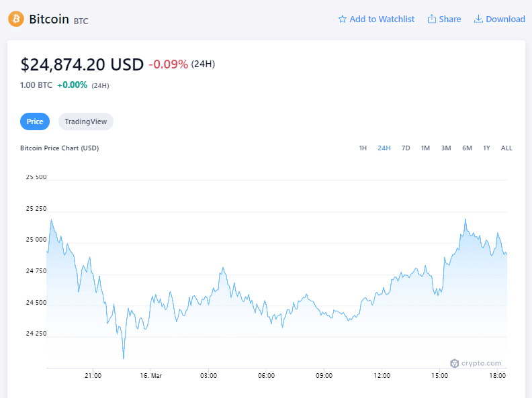This screenshot has width=532, height=398.
Task: Set chart range to 1H
Action: click(363, 148)
